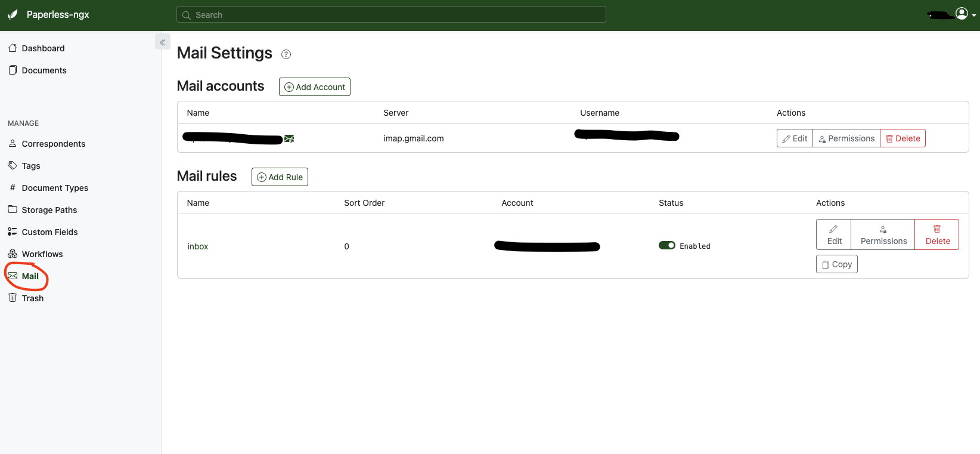The width and height of the screenshot is (980, 454).
Task: Click the Trash bin icon in sidebar
Action: pos(13,298)
